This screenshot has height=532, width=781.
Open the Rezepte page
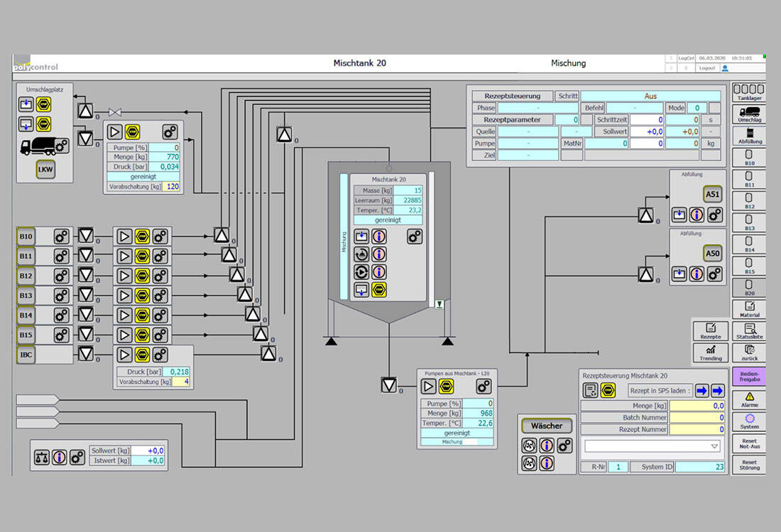(710, 331)
